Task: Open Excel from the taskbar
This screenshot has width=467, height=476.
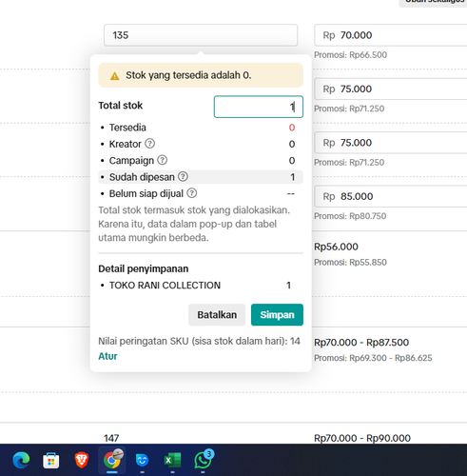Action: pyautogui.click(x=172, y=460)
